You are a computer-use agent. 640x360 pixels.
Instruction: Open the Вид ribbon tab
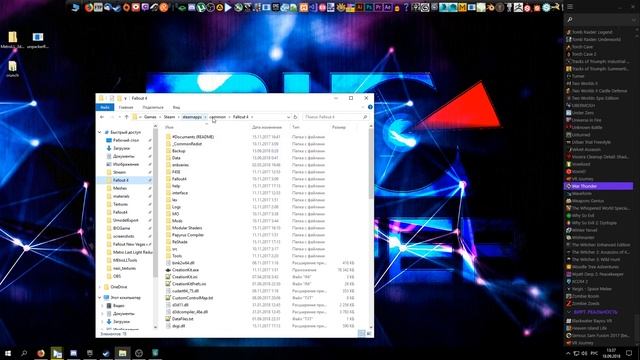(x=176, y=107)
